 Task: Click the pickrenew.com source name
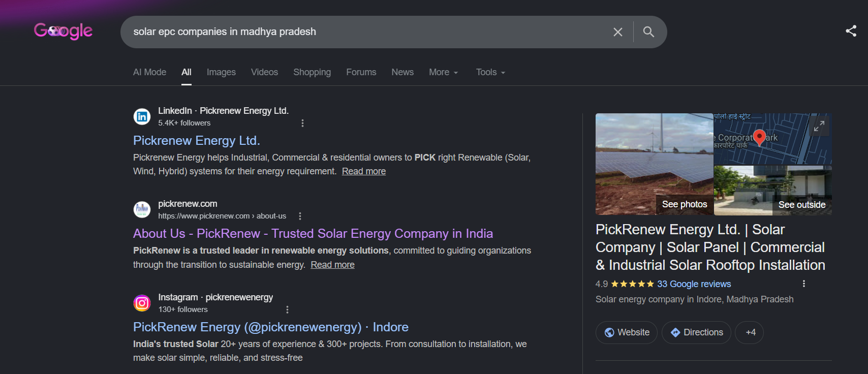coord(188,204)
